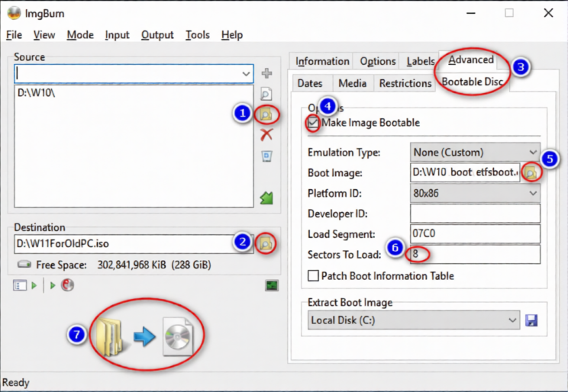
Task: Select the Restrictions sub-tab
Action: point(405,83)
